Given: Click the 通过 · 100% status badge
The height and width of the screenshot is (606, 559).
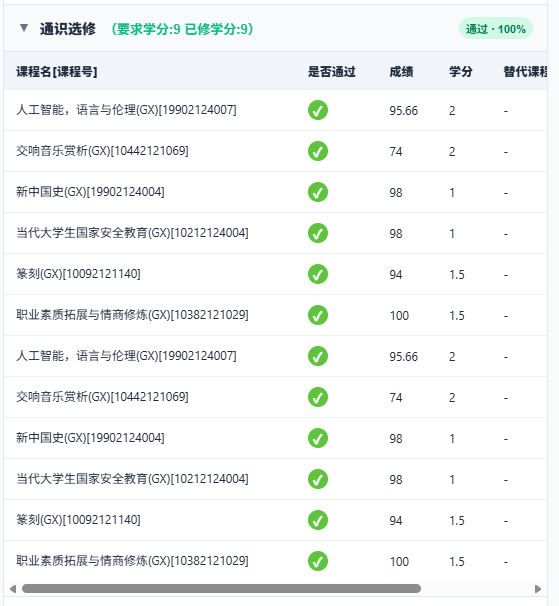Looking at the screenshot, I should [x=496, y=29].
